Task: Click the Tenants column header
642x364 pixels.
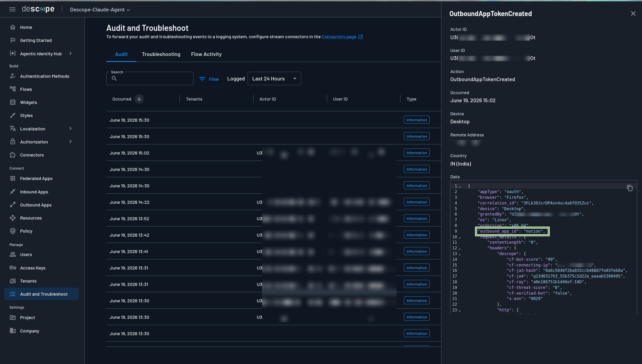Action: [194, 99]
